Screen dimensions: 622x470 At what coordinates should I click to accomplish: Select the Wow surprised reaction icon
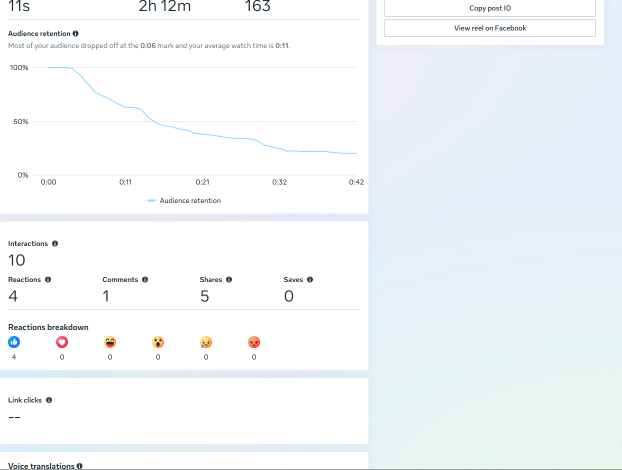(158, 342)
